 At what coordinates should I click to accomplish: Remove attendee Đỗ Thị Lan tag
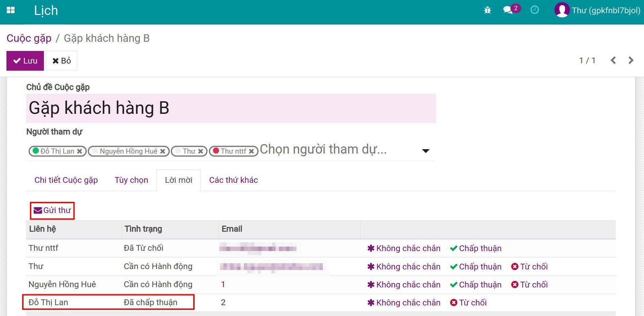(80, 151)
